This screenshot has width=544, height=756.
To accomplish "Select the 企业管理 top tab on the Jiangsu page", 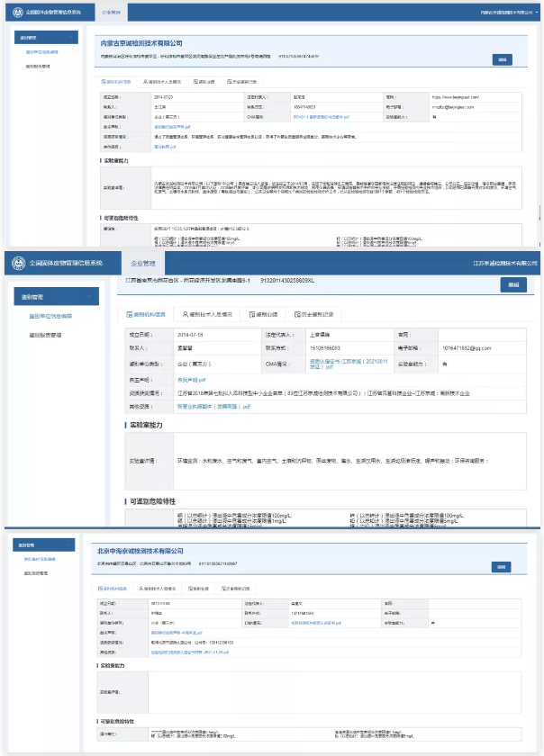I will pyautogui.click(x=143, y=263).
